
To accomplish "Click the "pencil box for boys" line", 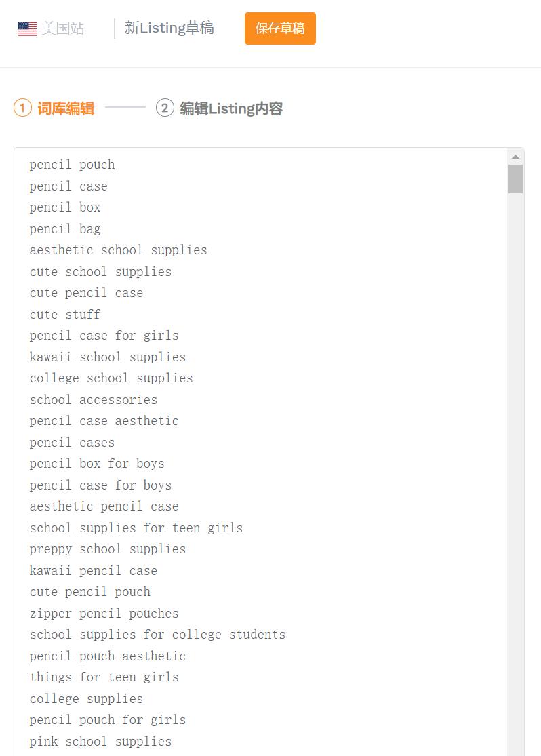I will pos(97,464).
